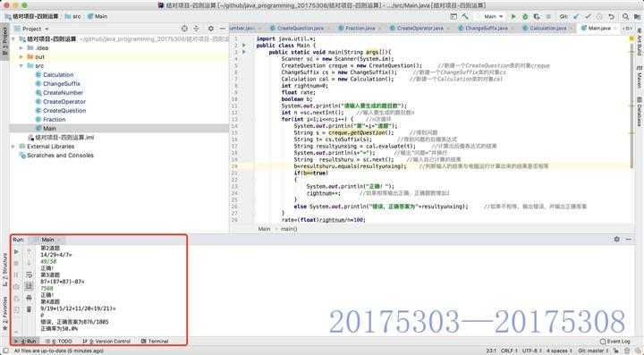Show hidden editor tabs dropdown
This screenshot has height=355, width=644.
627,29
